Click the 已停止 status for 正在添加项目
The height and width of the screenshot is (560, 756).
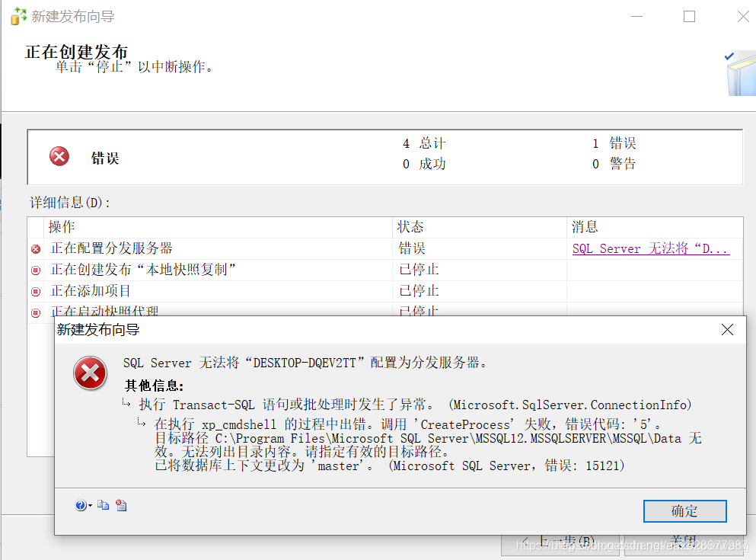419,291
